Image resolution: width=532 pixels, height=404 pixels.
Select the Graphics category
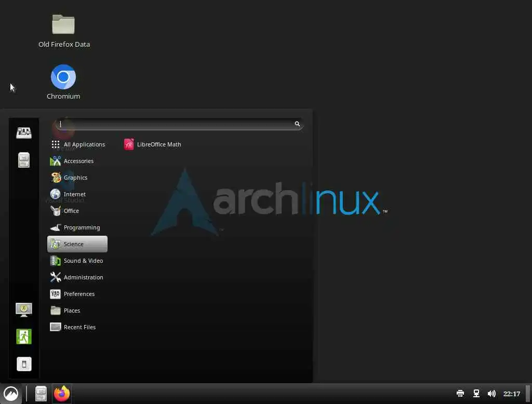78,178
